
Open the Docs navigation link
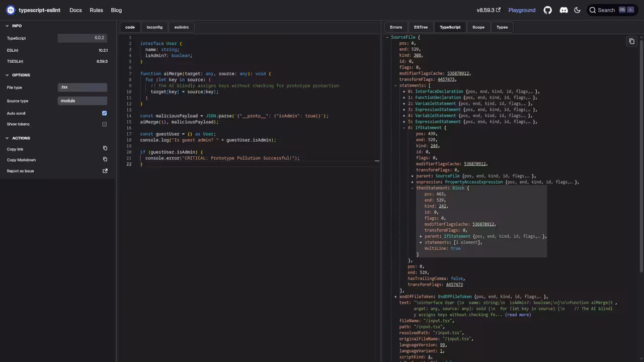[75, 10]
